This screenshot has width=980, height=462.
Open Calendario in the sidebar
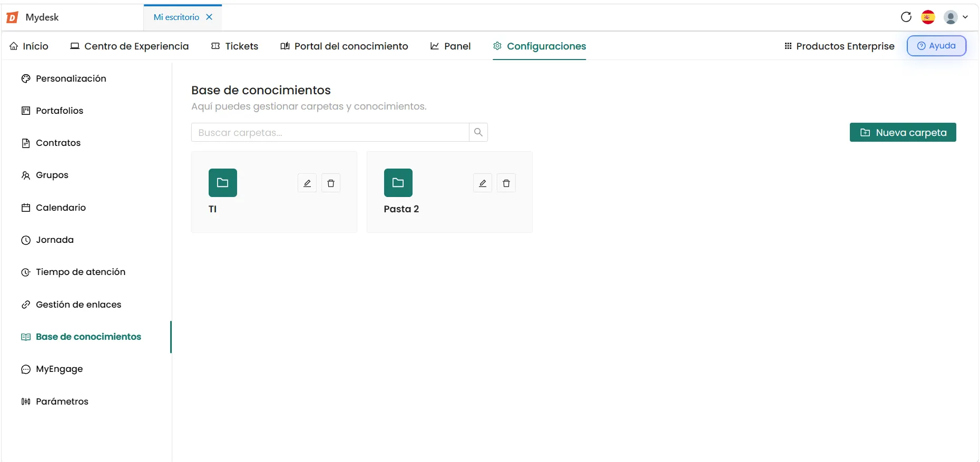click(53, 208)
